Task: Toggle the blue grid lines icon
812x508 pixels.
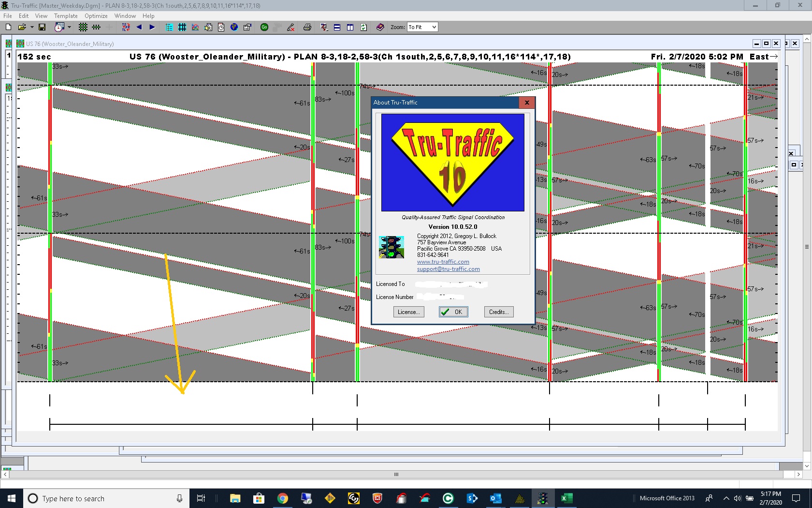Action: click(182, 27)
